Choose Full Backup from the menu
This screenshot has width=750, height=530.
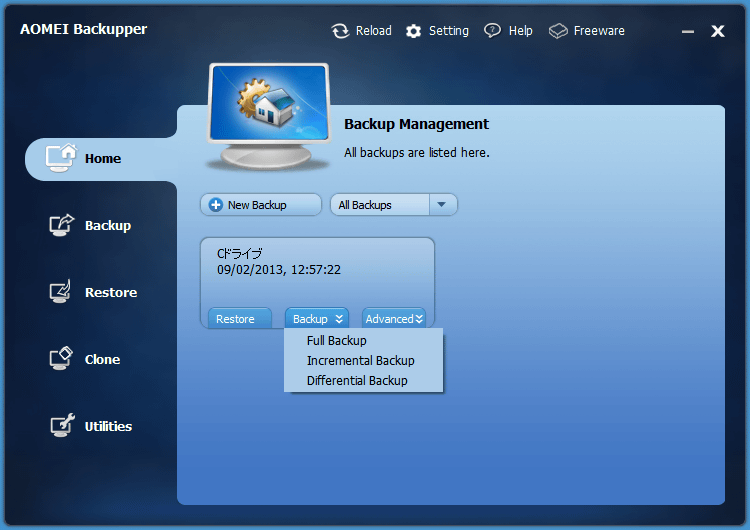tap(337, 341)
